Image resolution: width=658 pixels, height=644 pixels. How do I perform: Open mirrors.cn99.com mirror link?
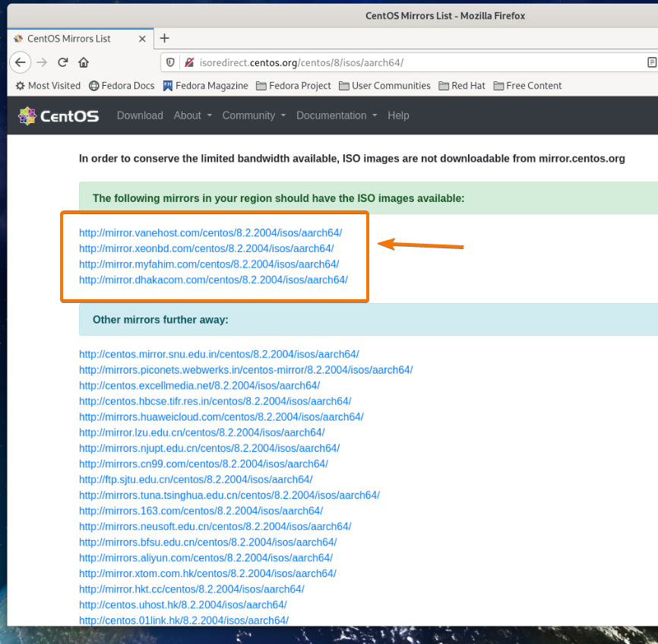(x=204, y=464)
